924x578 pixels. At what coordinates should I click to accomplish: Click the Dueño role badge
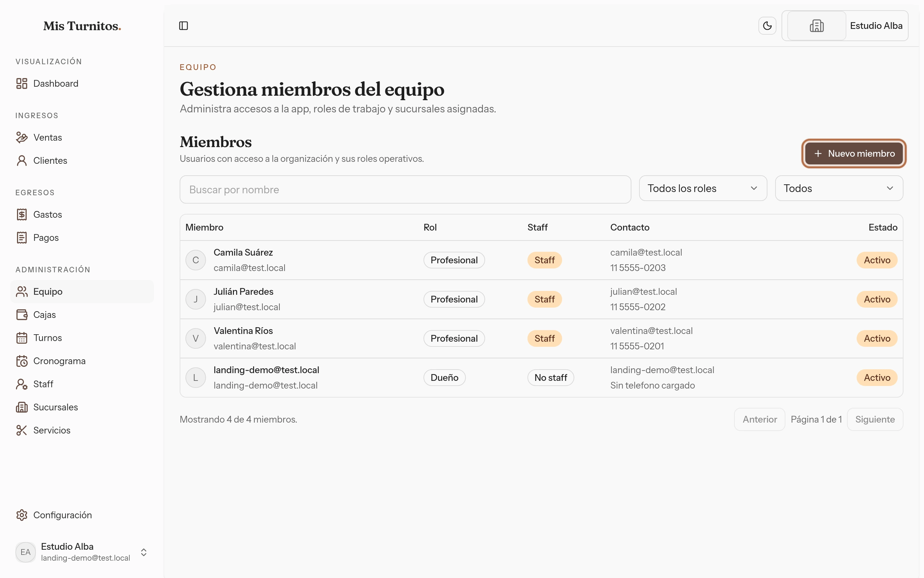pos(444,377)
